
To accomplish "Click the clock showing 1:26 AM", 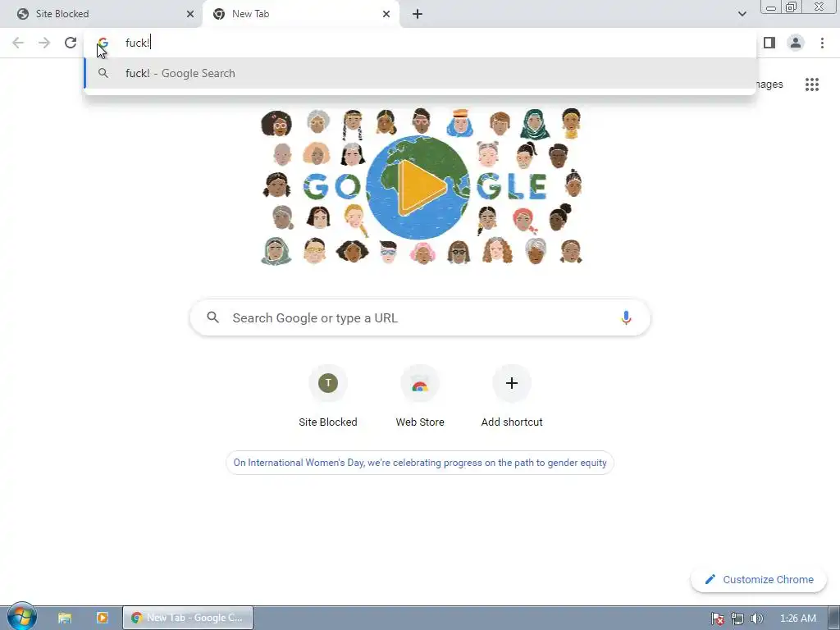I will click(x=797, y=619).
